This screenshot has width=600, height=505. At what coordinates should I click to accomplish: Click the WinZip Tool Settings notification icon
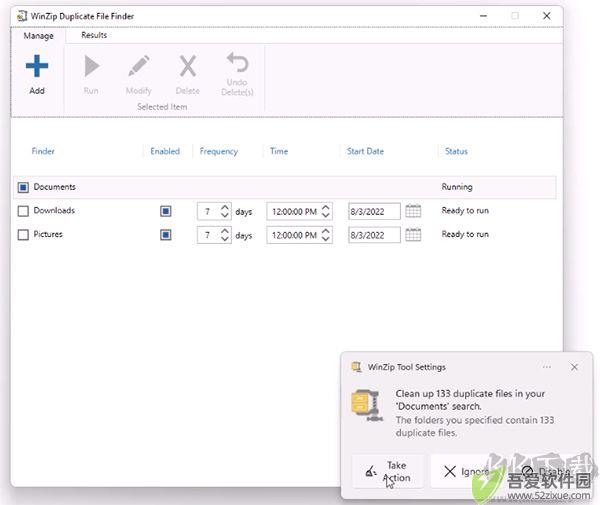[x=357, y=367]
